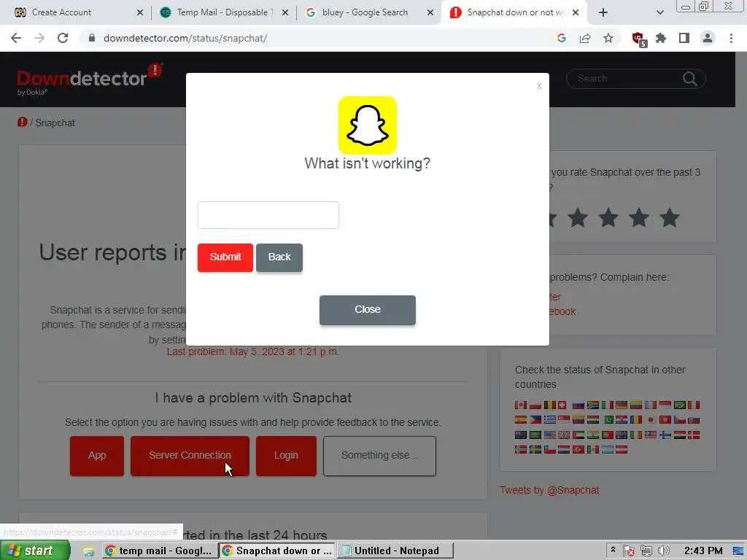Switch to temp mail Google taskbar window
Screen dimensions: 747x560
point(160,551)
